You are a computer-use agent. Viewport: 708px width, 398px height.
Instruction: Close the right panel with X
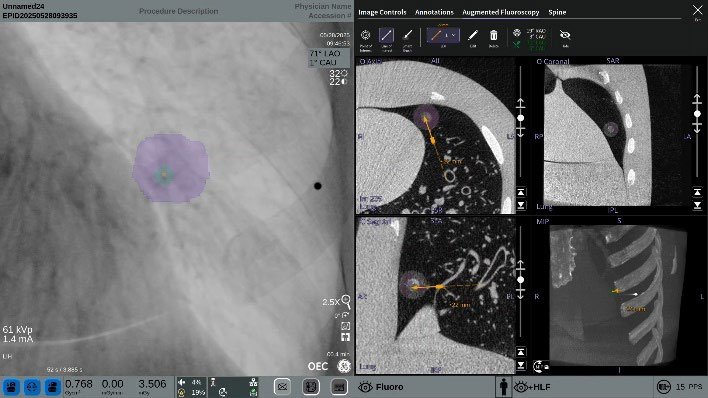coord(697,10)
